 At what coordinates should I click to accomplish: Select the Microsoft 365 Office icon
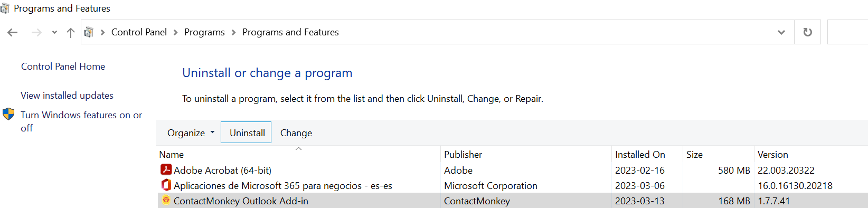[166, 185]
